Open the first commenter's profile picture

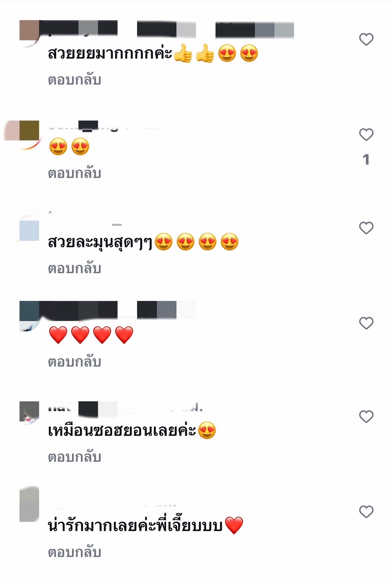tap(29, 33)
